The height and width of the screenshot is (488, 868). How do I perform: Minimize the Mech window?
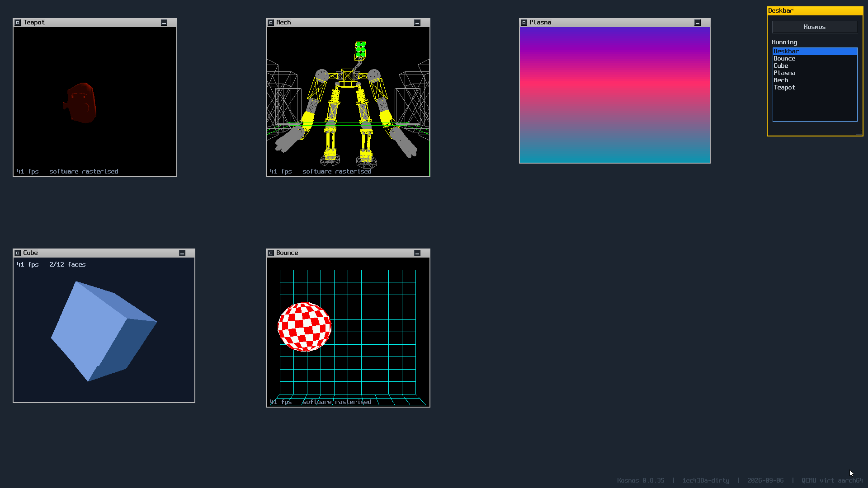pyautogui.click(x=417, y=23)
